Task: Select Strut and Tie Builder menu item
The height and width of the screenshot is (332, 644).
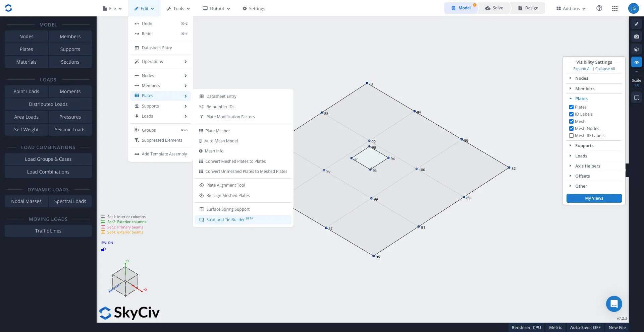Action: (225, 220)
